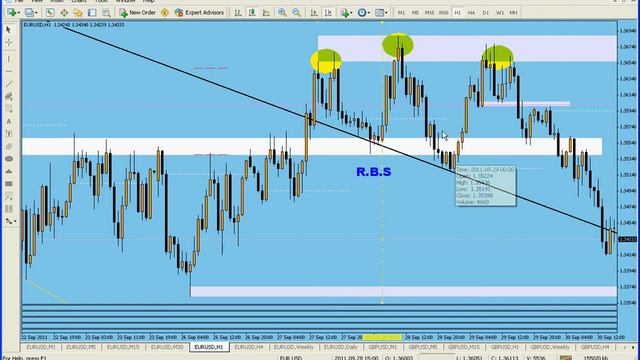Switch chart to line chart mode
Screen dimensions: 640x360
click(x=266, y=13)
